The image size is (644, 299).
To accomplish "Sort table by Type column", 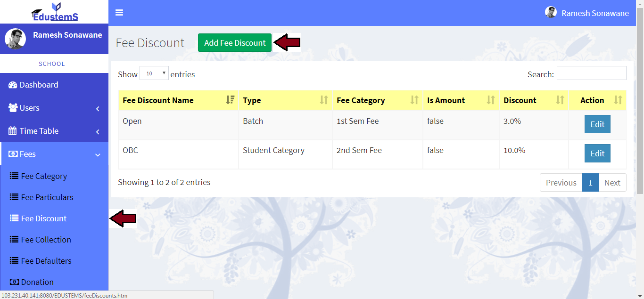I will tap(285, 100).
